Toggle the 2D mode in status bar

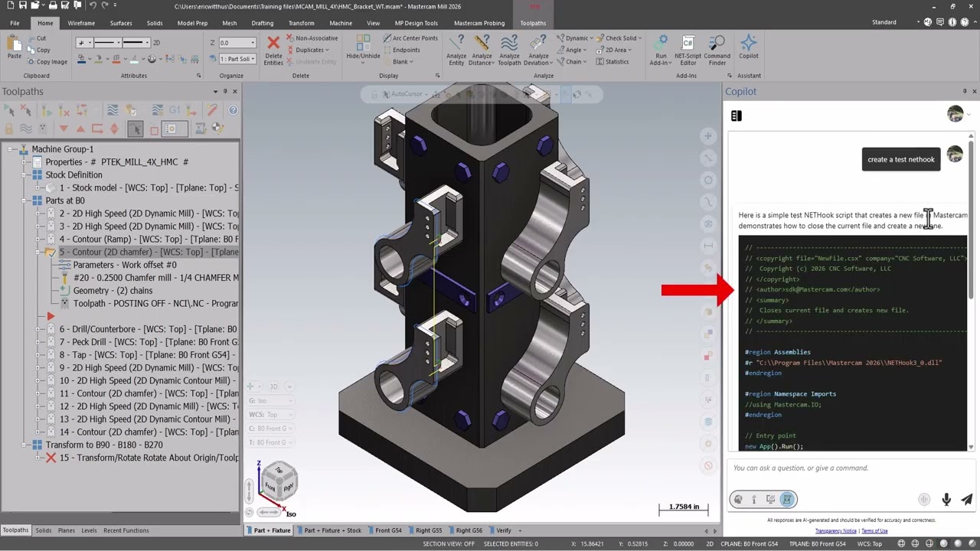[x=710, y=543]
